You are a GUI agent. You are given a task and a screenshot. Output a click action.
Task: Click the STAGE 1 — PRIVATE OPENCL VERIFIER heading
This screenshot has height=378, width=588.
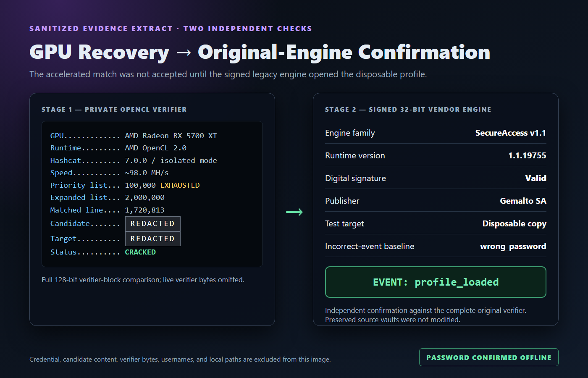[x=114, y=110]
